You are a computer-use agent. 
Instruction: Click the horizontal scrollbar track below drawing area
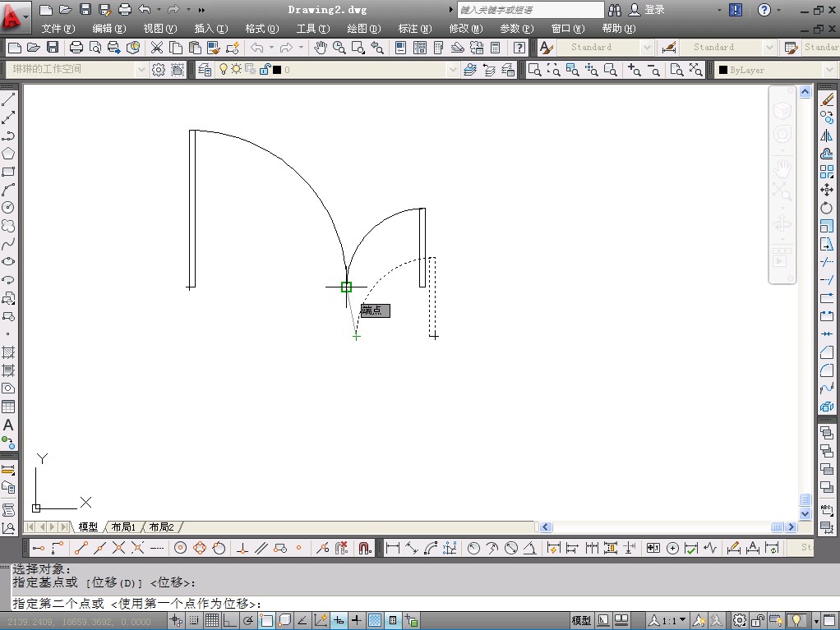coord(658,527)
